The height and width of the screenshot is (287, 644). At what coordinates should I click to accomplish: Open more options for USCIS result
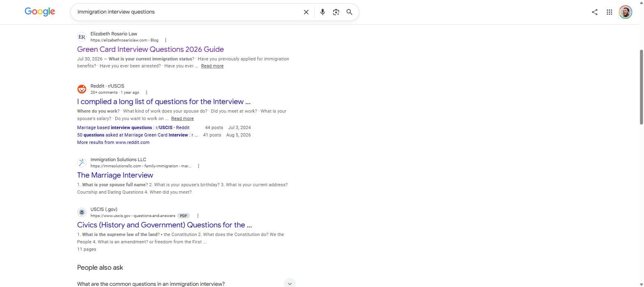point(198,216)
